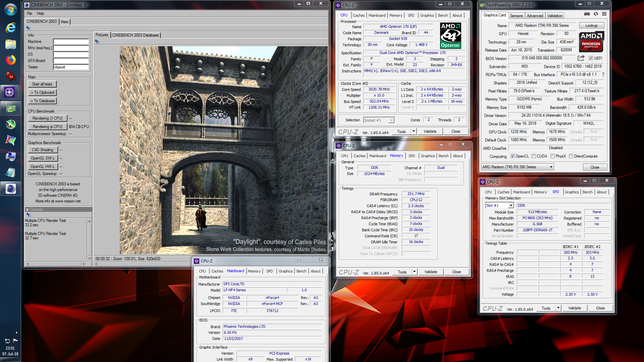This screenshot has width=644, height=362.
Task: Click the -> To Database button
Action: [42, 101]
